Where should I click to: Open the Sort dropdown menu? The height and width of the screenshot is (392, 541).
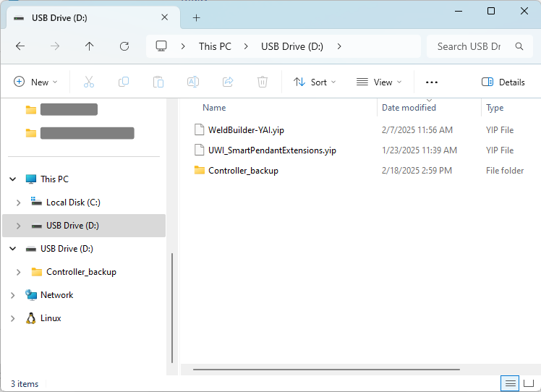(315, 82)
